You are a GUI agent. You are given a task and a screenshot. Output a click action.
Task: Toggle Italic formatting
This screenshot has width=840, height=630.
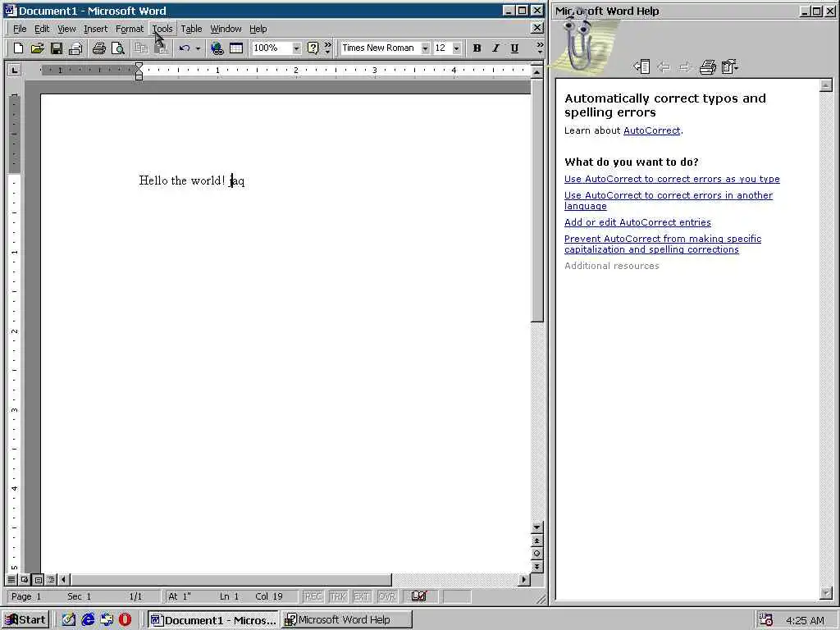coord(495,48)
